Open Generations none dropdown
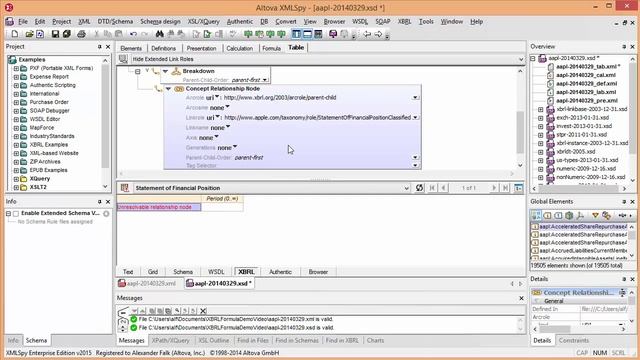Viewport: 640px width, 360px height. 235,147
